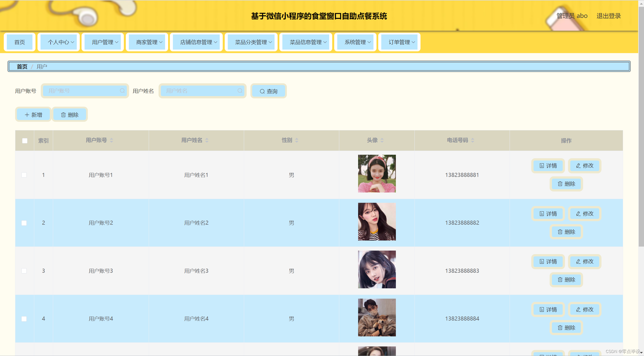The height and width of the screenshot is (356, 644).
Task: Click 详情 button for row 1
Action: pyautogui.click(x=548, y=166)
